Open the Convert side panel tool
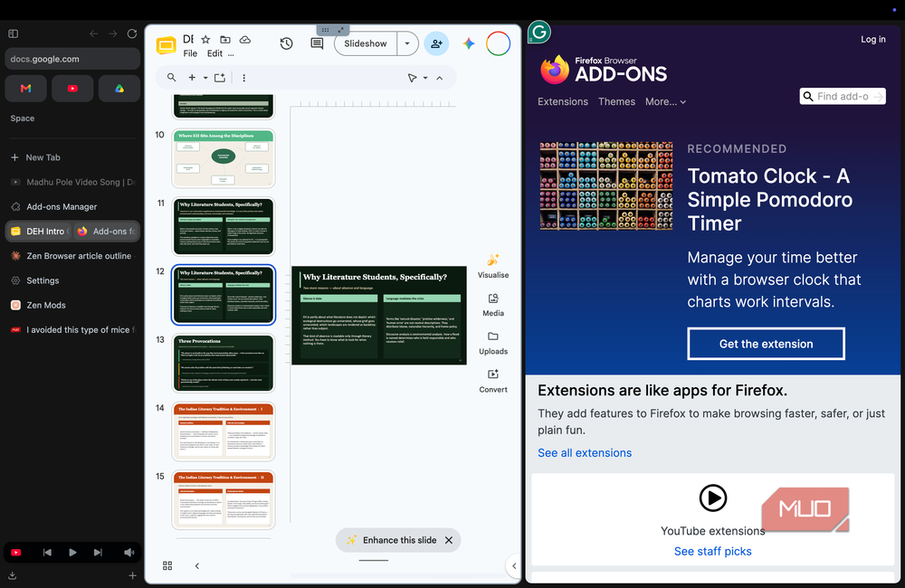 click(x=493, y=381)
